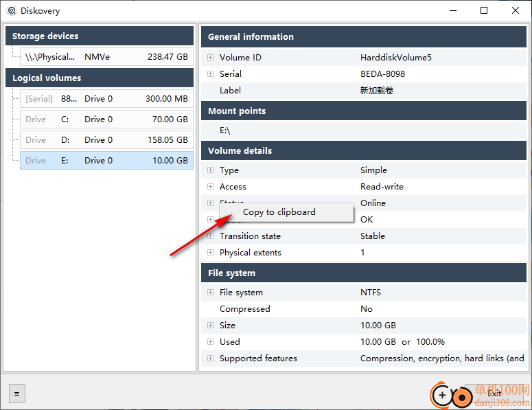Click the Storage devices header
Image resolution: width=532 pixels, height=410 pixels.
(100, 36)
